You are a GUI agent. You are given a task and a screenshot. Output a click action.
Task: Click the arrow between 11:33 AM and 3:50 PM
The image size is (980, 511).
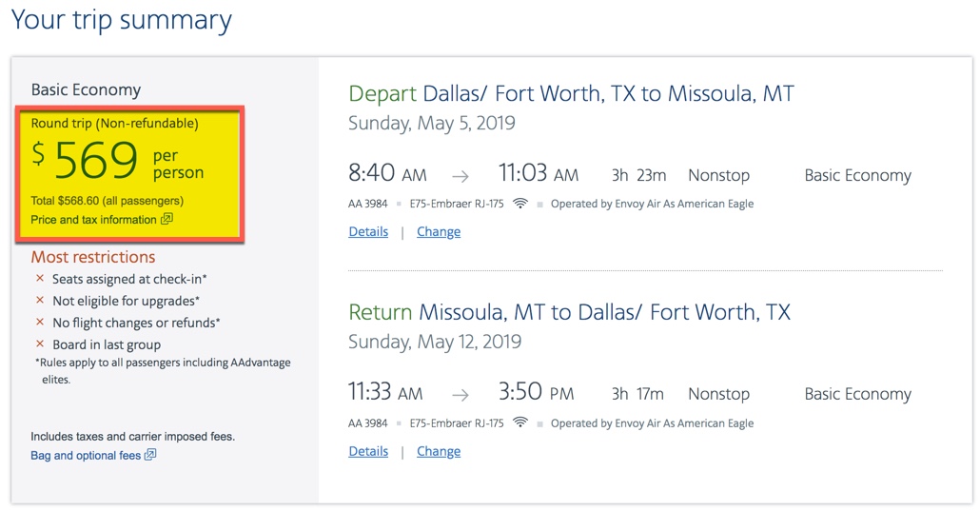pyautogui.click(x=461, y=395)
